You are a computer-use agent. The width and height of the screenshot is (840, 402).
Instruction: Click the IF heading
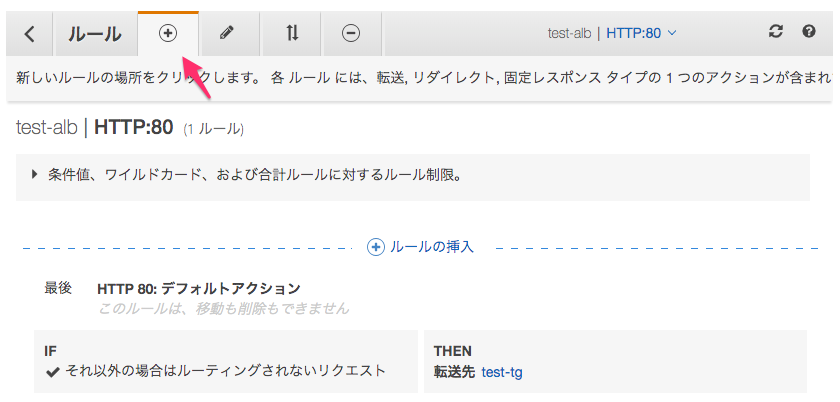50,351
